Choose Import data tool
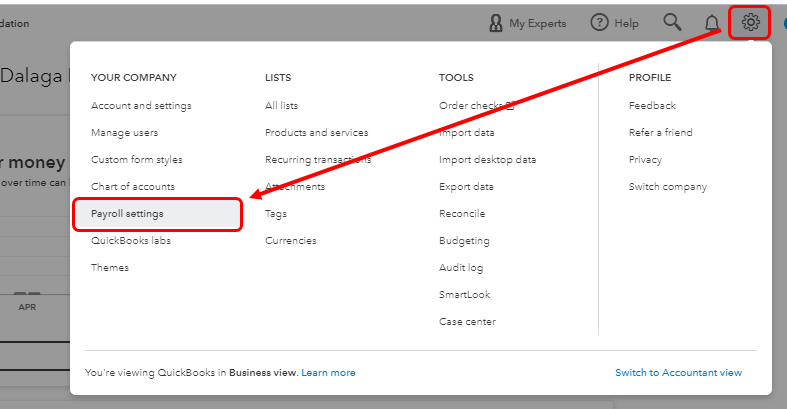The image size is (787, 409). point(466,133)
